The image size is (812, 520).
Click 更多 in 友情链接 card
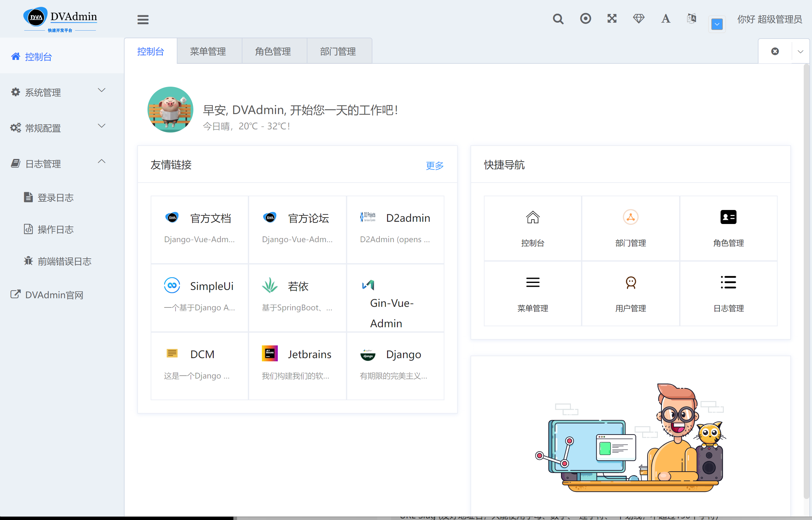point(434,165)
